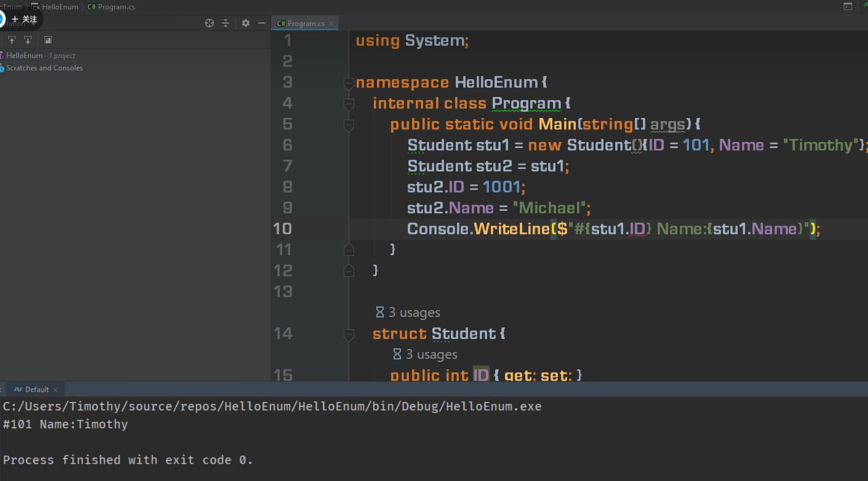Click stu2 variable on line 7

[x=494, y=166]
